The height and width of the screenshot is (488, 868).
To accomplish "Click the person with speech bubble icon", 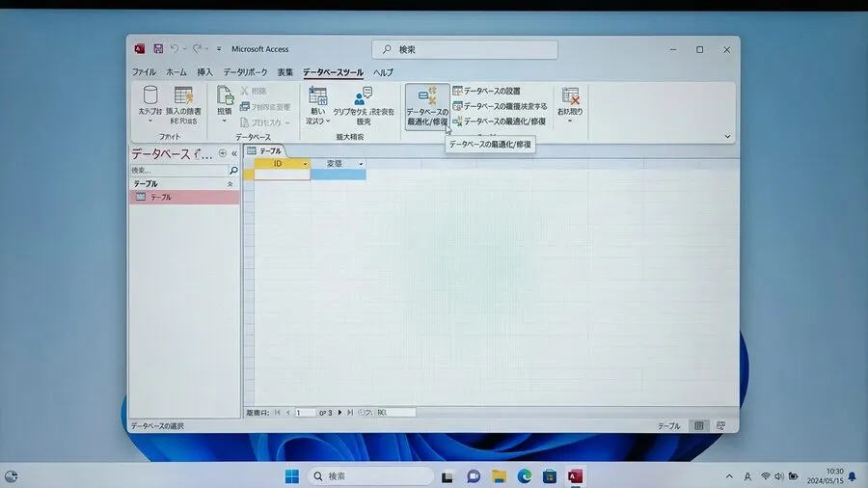I will click(x=364, y=95).
